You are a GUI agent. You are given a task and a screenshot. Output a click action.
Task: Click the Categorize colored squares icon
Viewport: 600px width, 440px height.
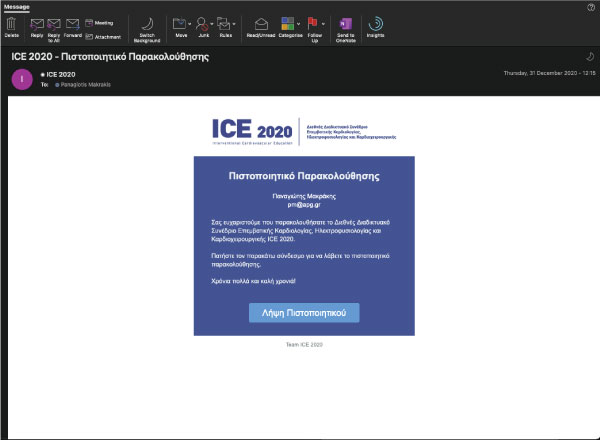click(x=288, y=24)
